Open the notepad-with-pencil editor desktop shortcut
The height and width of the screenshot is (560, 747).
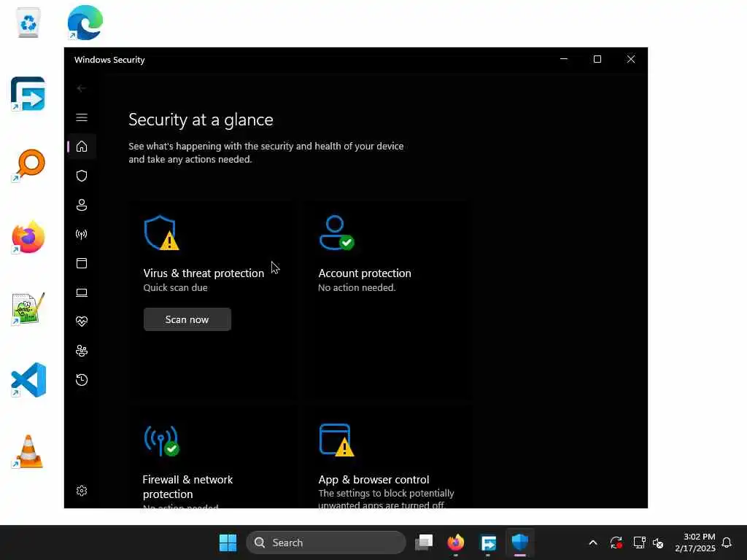[x=28, y=308]
